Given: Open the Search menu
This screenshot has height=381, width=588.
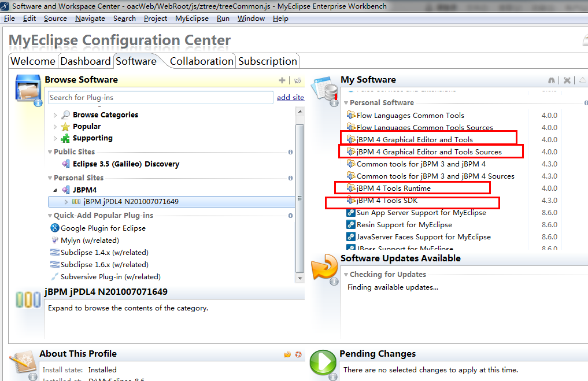Looking at the screenshot, I should coord(124,19).
